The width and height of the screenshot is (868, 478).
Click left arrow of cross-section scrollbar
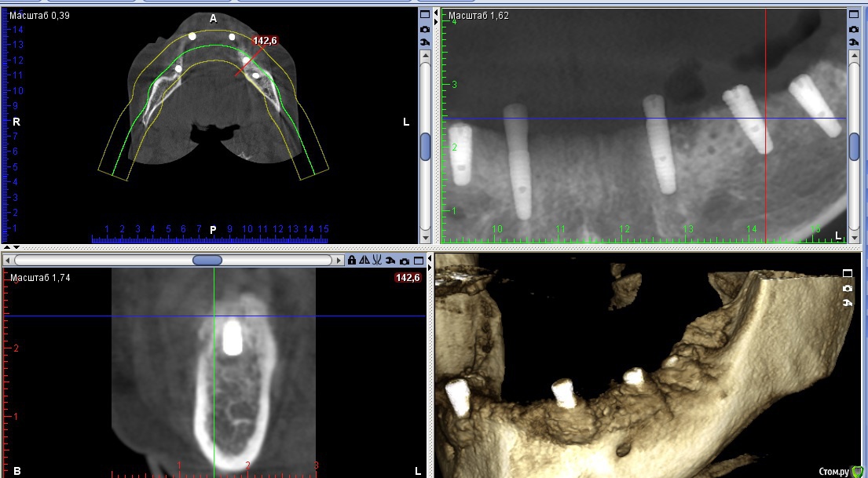coord(7,261)
